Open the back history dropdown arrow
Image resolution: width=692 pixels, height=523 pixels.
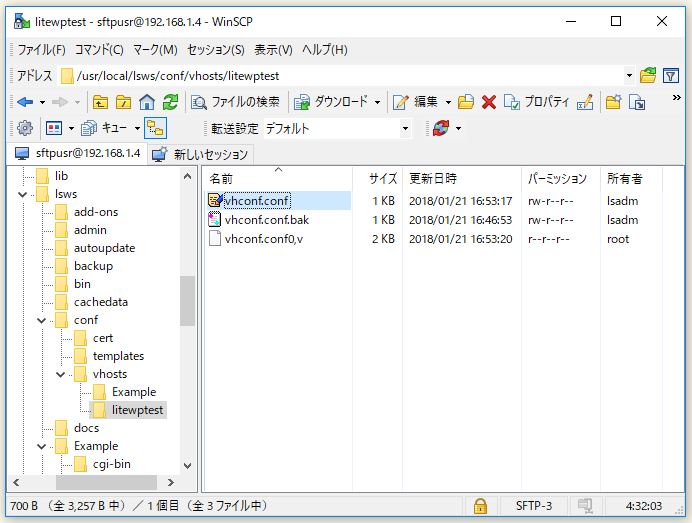42,103
